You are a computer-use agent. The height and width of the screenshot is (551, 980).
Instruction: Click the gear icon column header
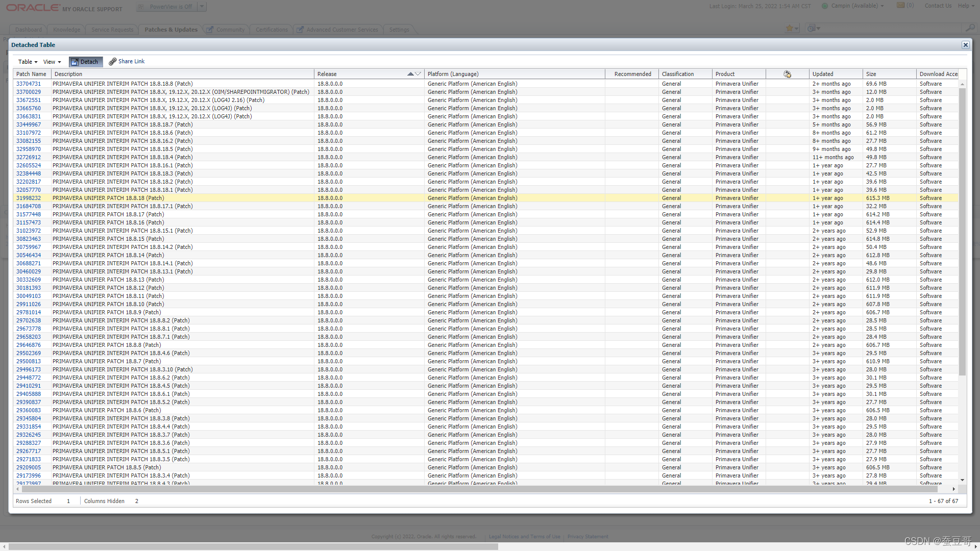[787, 74]
